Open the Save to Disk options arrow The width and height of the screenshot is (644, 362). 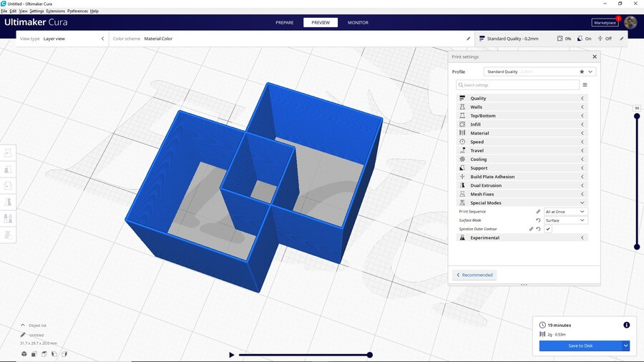(625, 346)
